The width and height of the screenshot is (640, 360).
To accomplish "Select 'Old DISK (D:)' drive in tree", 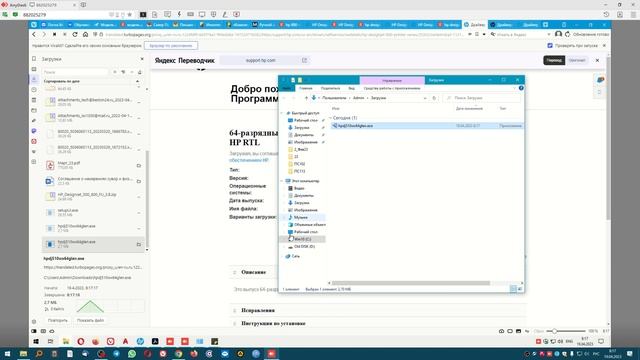I will click(304, 247).
